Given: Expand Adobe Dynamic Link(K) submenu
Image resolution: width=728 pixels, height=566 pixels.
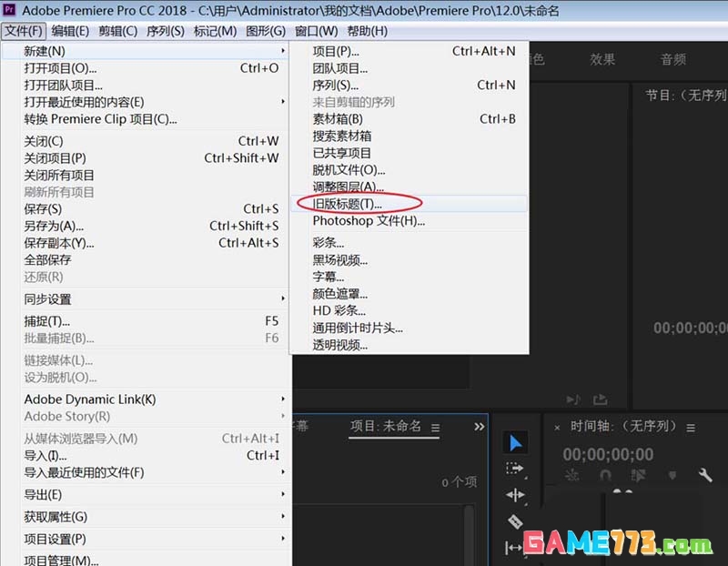Looking at the screenshot, I should pos(146,399).
